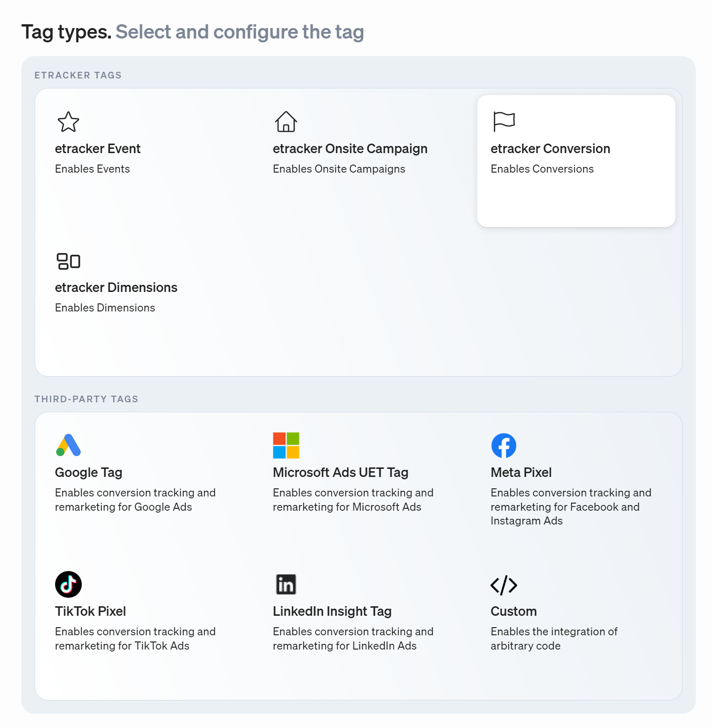Select the Google Tag title

[89, 473]
